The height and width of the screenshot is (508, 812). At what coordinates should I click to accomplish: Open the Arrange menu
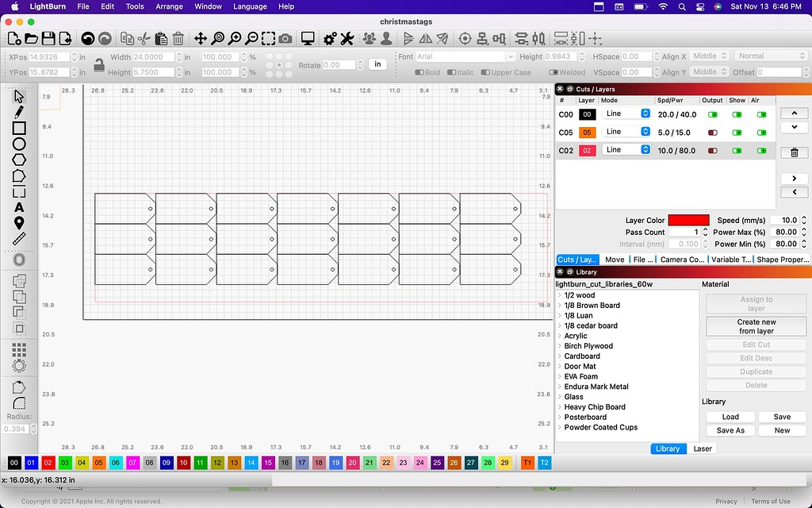click(x=169, y=6)
